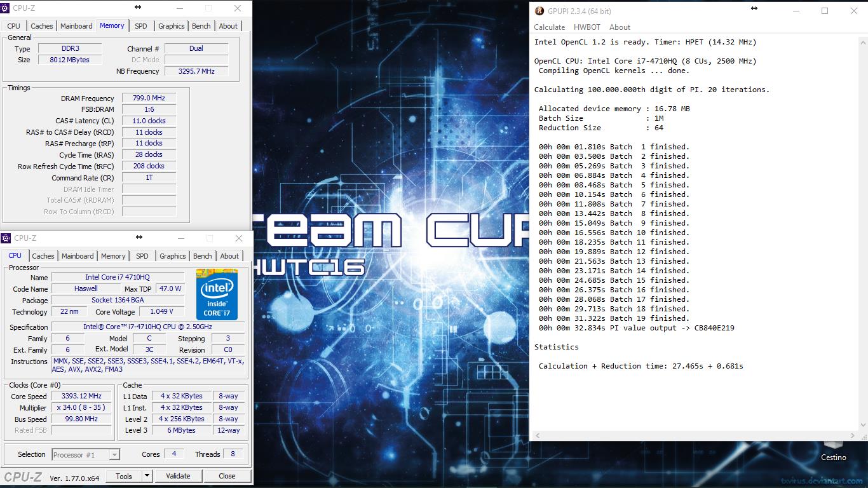868x488 pixels.
Task: Click the Level 2 cache value 4 x 256 KBytes
Action: [182, 419]
